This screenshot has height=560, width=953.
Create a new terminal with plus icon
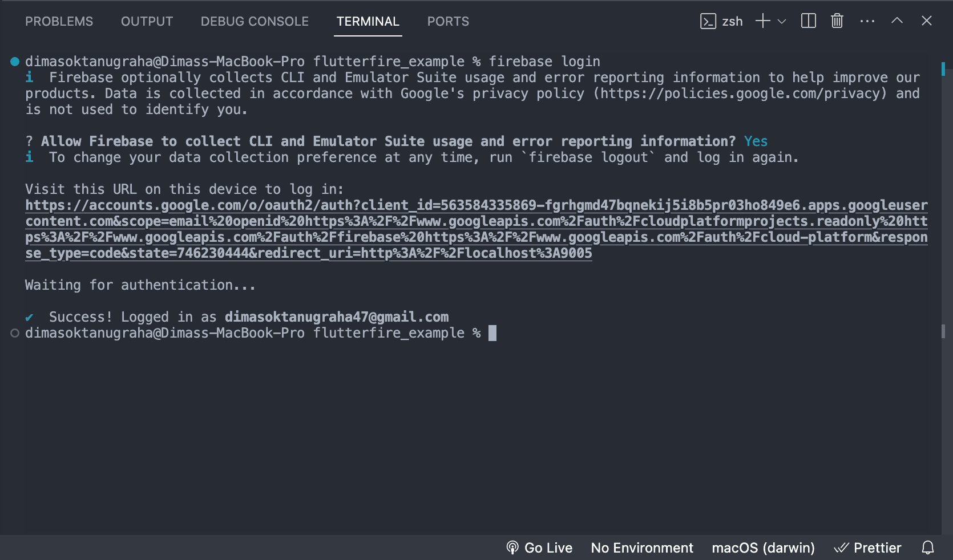763,21
